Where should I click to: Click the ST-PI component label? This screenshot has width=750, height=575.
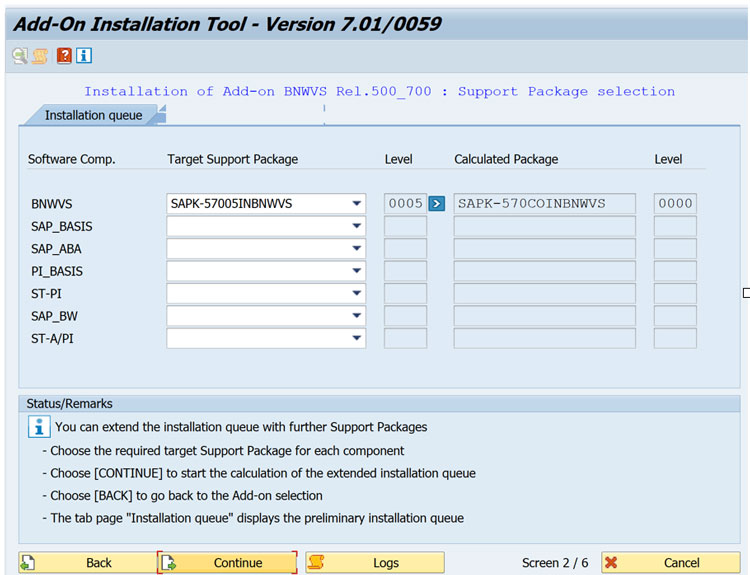(46, 294)
